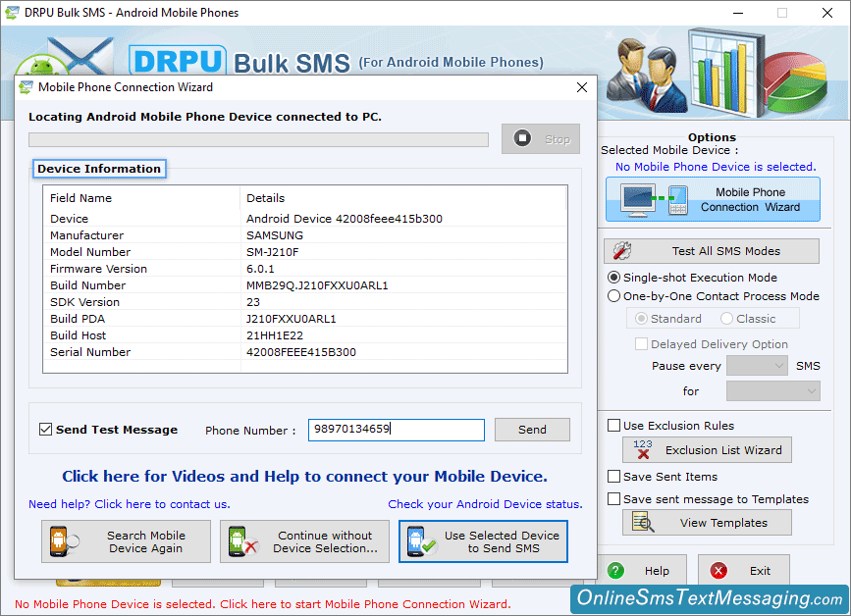Enable Use Exclusion Rules checkbox
The width and height of the screenshot is (851, 616).
tap(613, 425)
